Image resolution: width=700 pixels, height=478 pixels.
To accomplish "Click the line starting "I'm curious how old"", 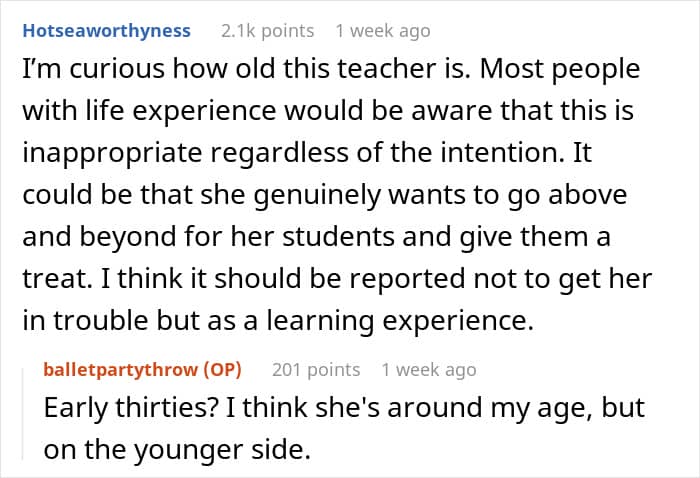I will pos(331,69).
